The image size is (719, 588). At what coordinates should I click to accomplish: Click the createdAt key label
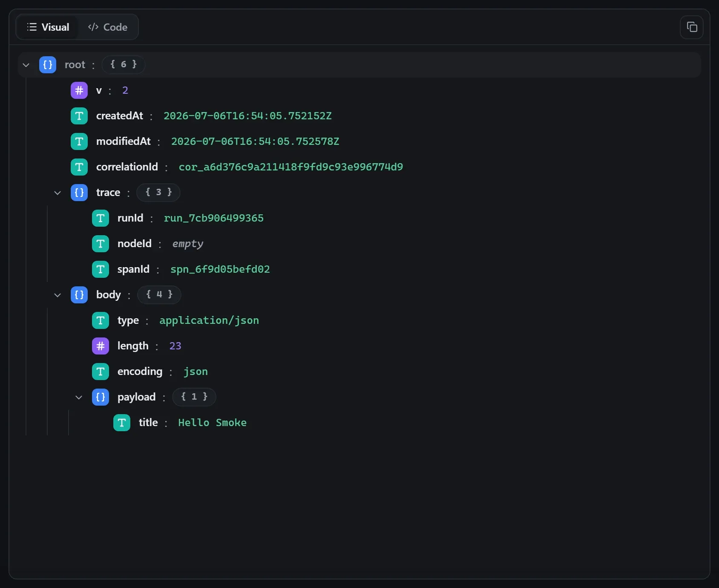(120, 116)
